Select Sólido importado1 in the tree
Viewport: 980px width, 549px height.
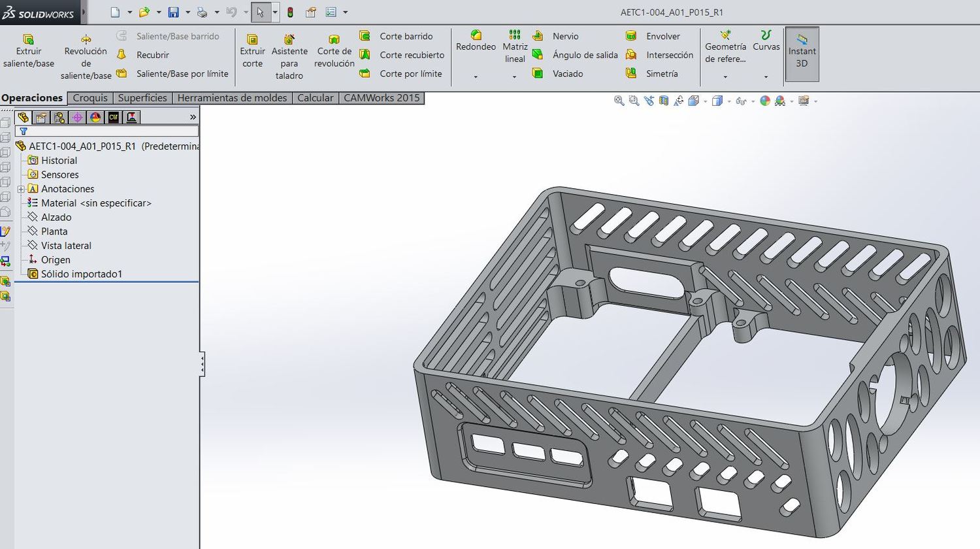point(81,274)
